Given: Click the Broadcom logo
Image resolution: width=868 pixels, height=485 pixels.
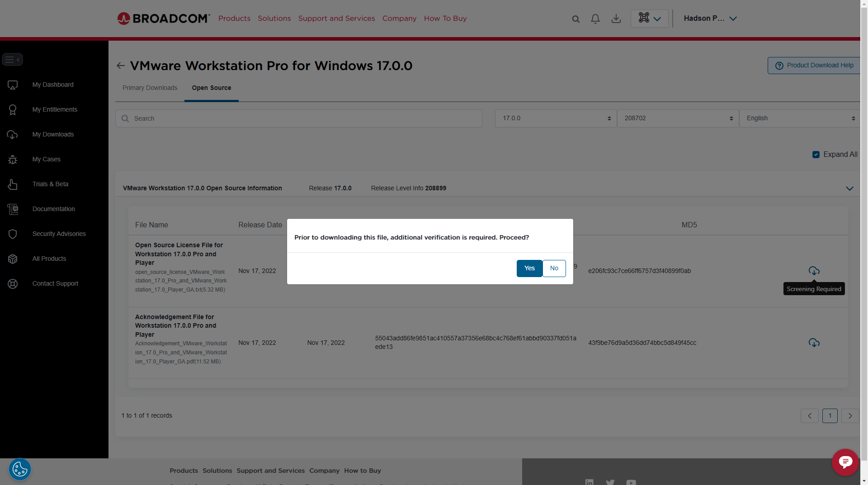Looking at the screenshot, I should 164,19.
